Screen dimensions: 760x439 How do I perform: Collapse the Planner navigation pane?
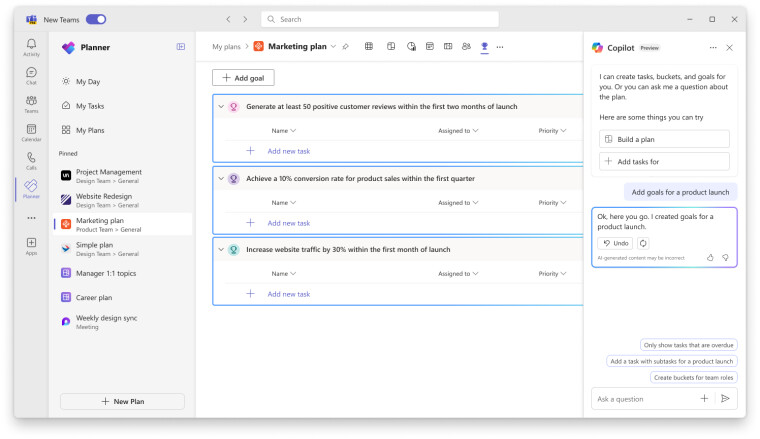click(x=181, y=46)
